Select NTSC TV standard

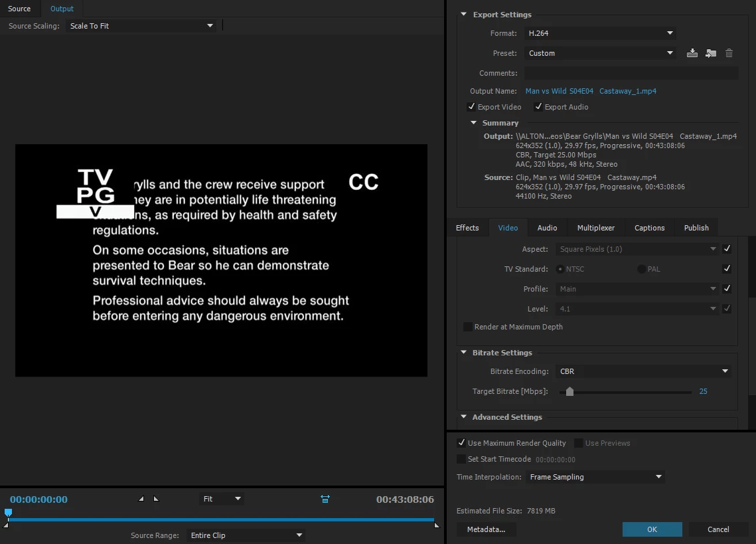[x=560, y=269]
